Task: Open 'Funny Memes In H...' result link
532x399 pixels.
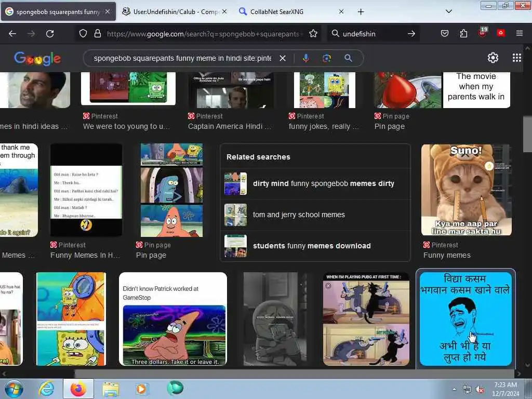Action: click(x=85, y=255)
